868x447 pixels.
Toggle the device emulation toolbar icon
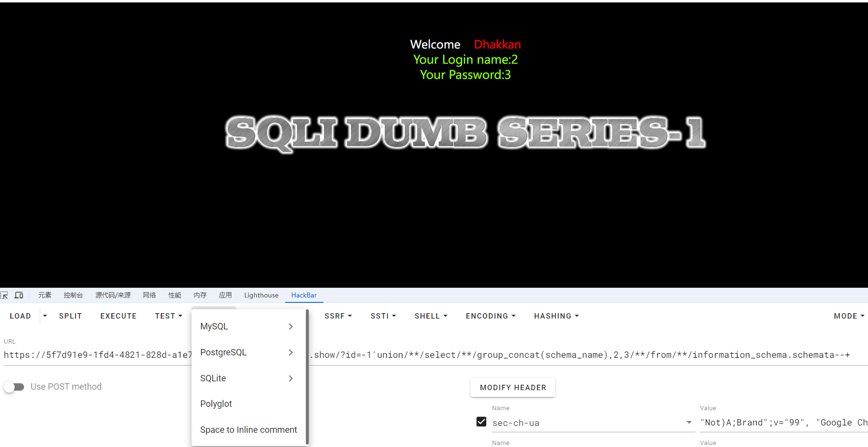click(x=19, y=295)
